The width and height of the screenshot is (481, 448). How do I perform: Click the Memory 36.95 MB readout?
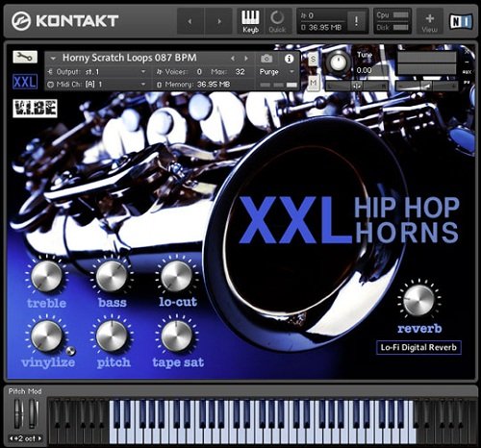193,85
